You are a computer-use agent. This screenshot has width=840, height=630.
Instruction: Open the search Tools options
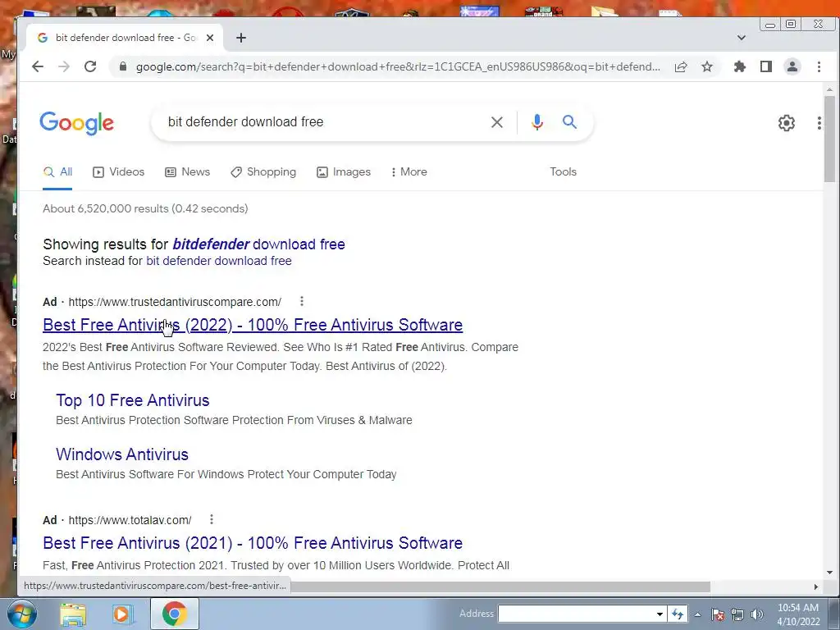[563, 172]
